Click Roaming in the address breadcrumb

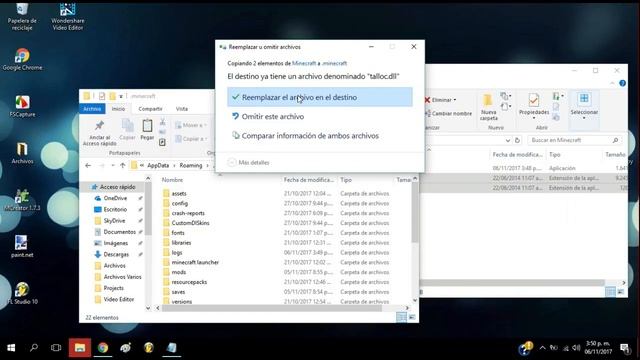click(x=191, y=165)
